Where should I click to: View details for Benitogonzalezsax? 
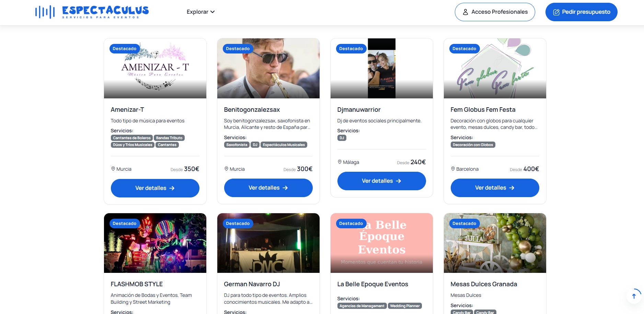coord(268,188)
